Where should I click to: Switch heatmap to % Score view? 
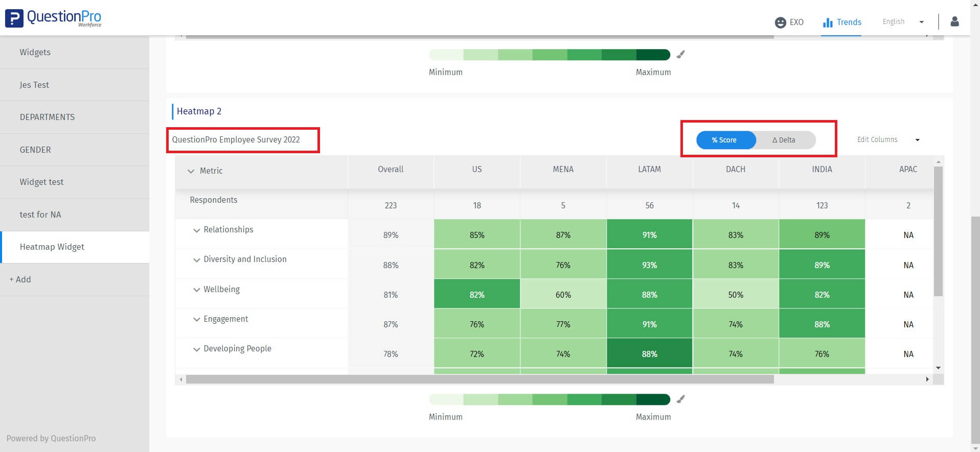725,140
